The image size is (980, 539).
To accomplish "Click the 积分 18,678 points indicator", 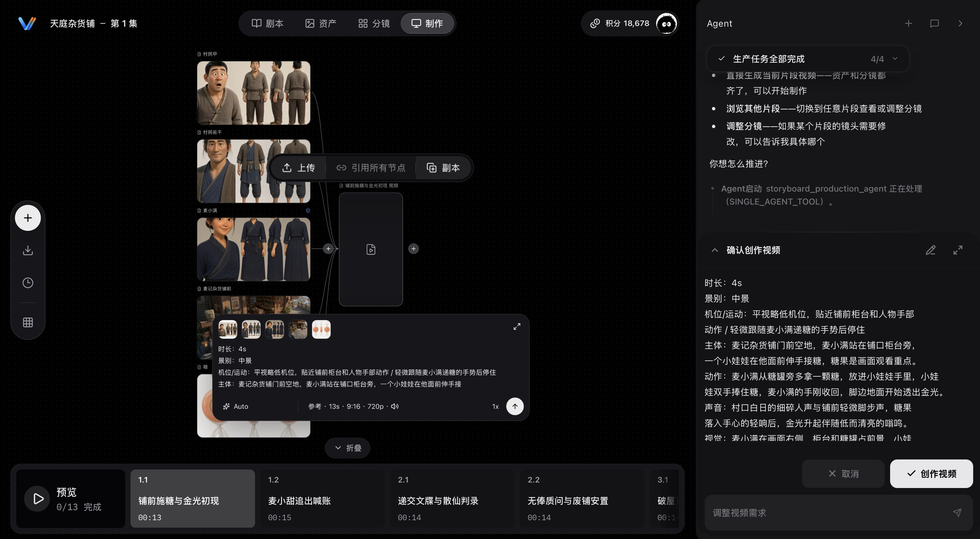I will pos(620,23).
